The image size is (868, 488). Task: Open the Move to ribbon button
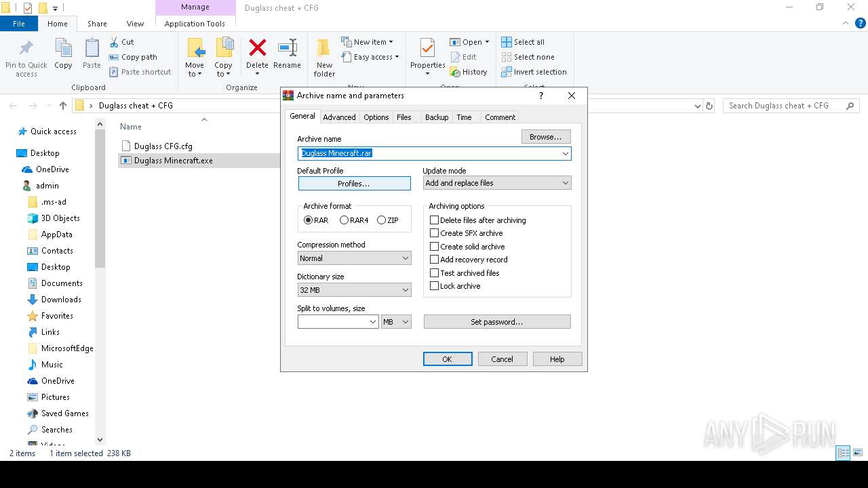pyautogui.click(x=195, y=58)
